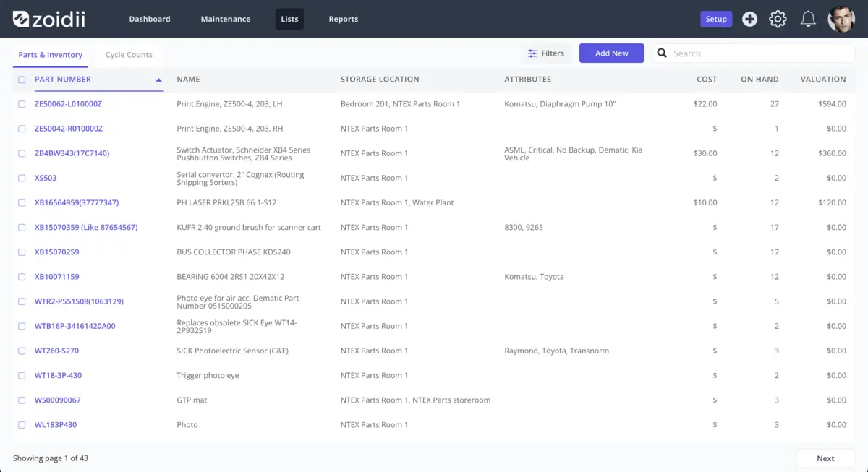Open the notifications bell
The image size is (868, 472).
pos(808,20)
